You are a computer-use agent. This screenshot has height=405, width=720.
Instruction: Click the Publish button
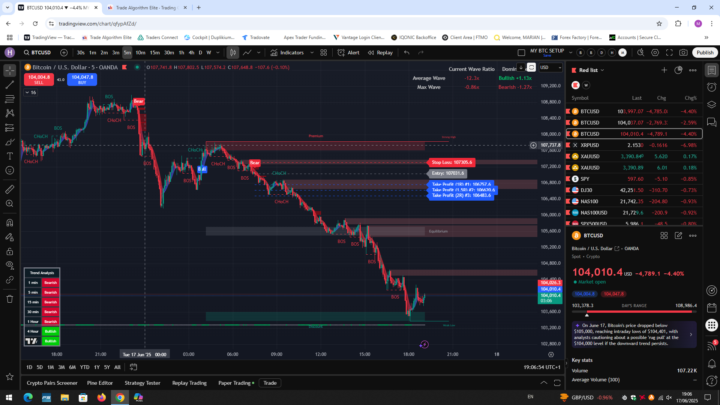705,53
